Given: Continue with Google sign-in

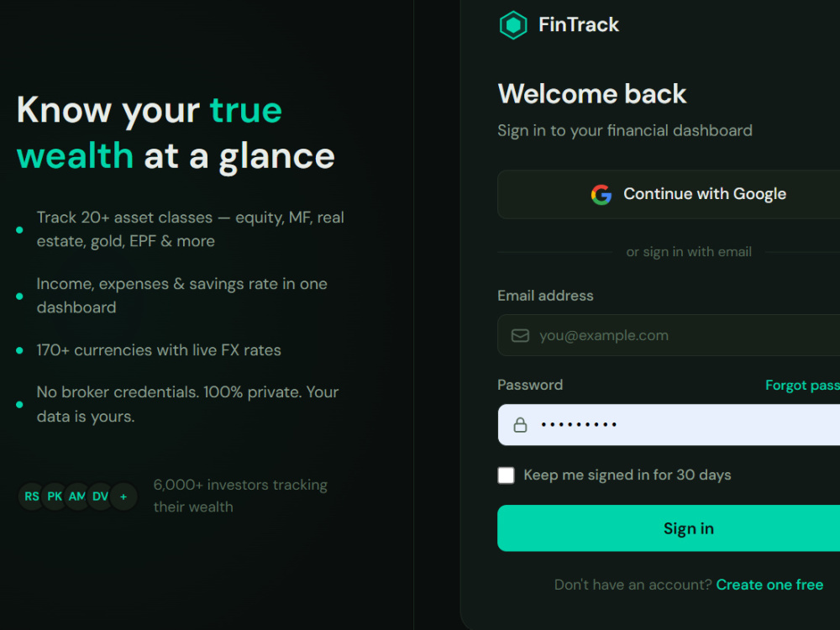Looking at the screenshot, I should (x=669, y=195).
